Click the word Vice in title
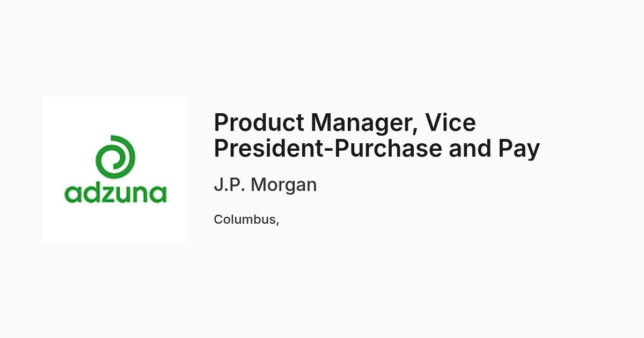This screenshot has height=338, width=644. coord(451,123)
